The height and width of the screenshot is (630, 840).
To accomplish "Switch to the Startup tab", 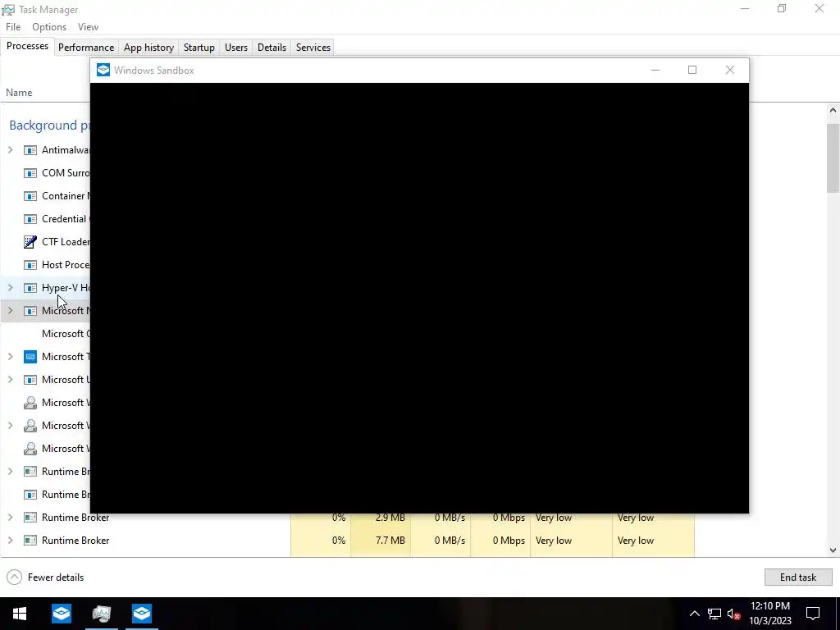I will (199, 48).
